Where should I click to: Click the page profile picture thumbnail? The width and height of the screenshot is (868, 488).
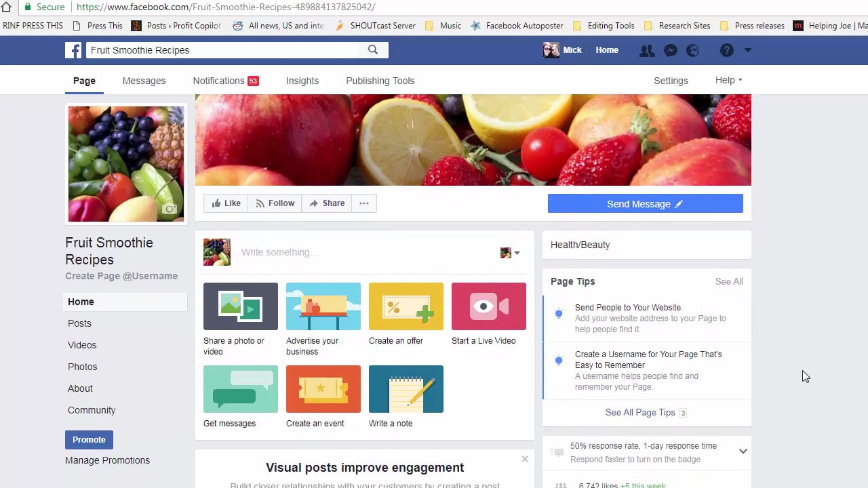[x=125, y=163]
